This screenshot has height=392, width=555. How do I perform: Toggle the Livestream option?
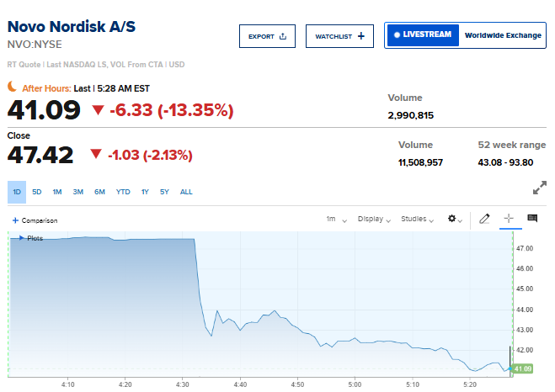point(423,35)
